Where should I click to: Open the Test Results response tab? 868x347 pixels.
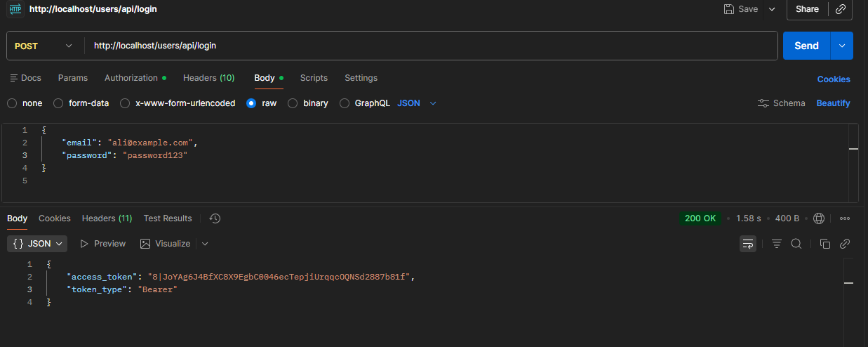(168, 218)
